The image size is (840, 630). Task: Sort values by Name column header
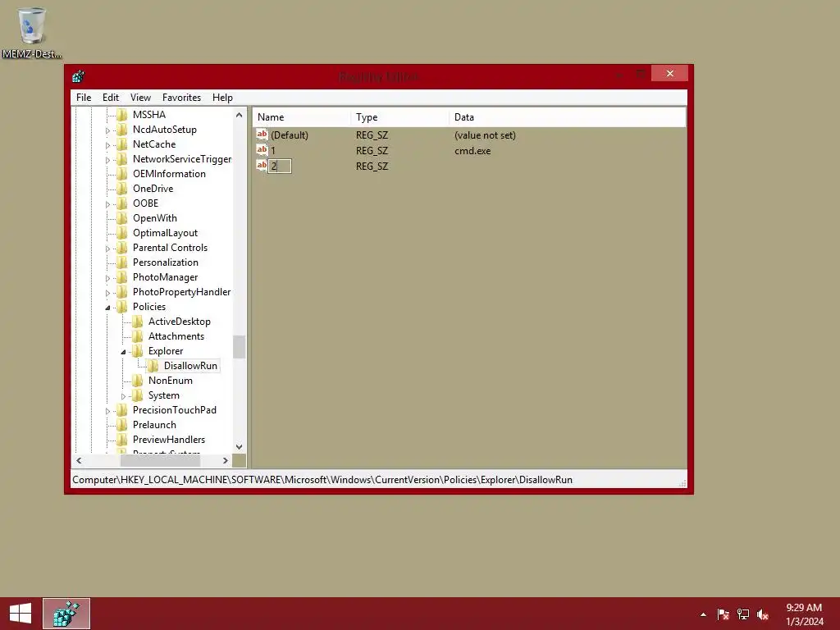(x=302, y=116)
